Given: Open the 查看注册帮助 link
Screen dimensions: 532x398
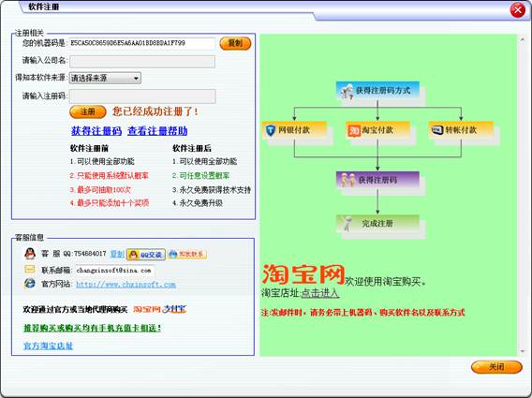Looking at the screenshot, I should (x=157, y=130).
